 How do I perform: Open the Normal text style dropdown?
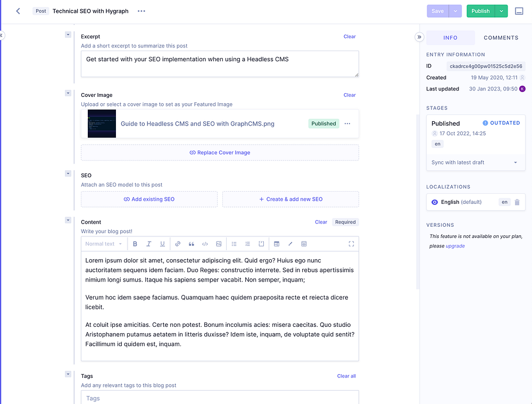(x=104, y=244)
